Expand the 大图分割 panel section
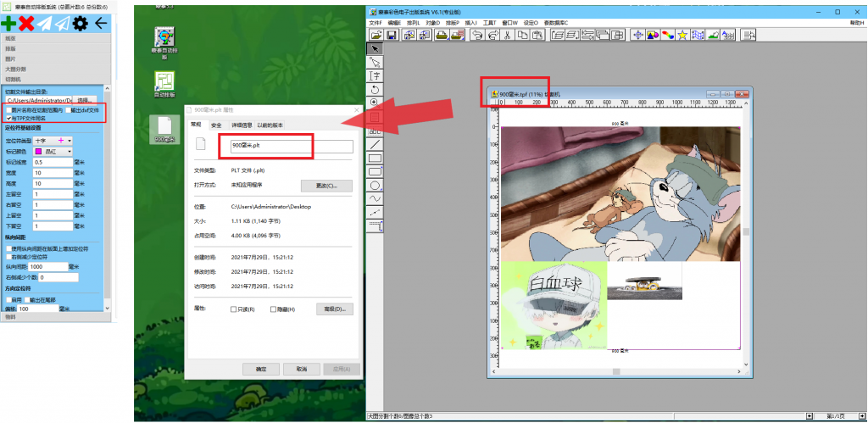The width and height of the screenshot is (868, 423). pos(55,70)
